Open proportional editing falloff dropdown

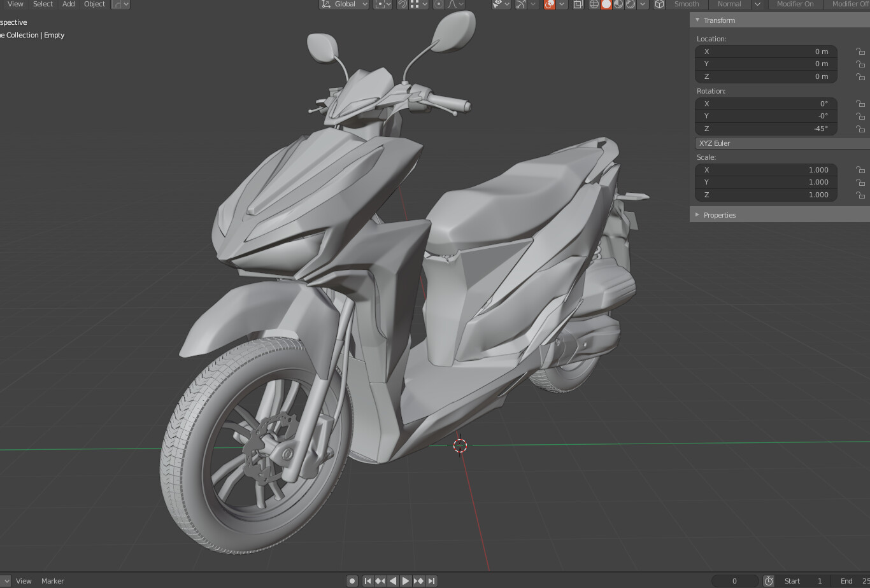coord(455,4)
